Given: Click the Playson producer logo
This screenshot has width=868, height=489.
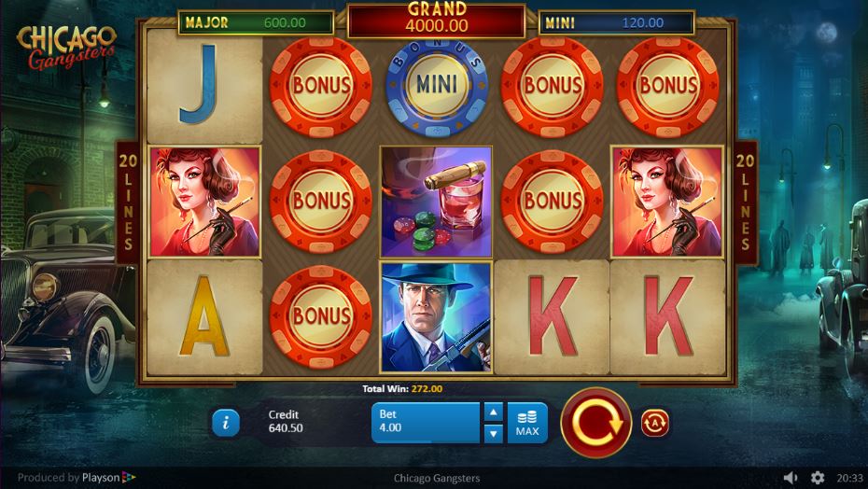Looking at the screenshot, I should click(77, 478).
